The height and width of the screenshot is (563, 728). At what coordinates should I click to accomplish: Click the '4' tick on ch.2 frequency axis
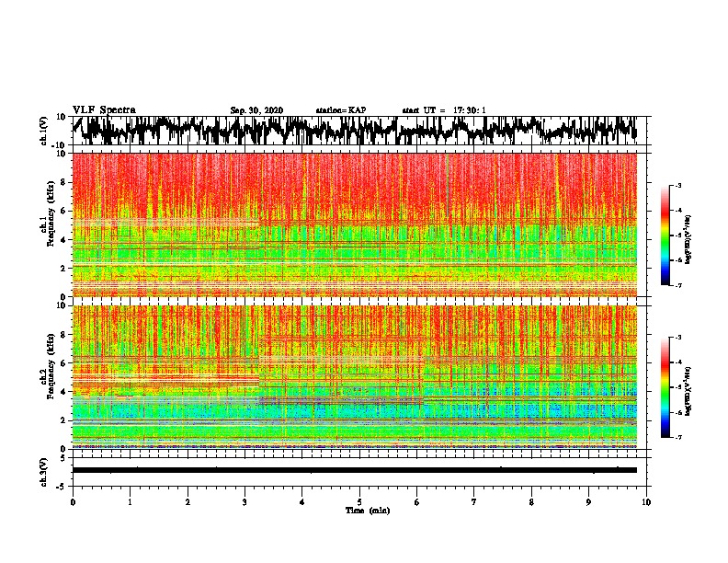click(63, 392)
